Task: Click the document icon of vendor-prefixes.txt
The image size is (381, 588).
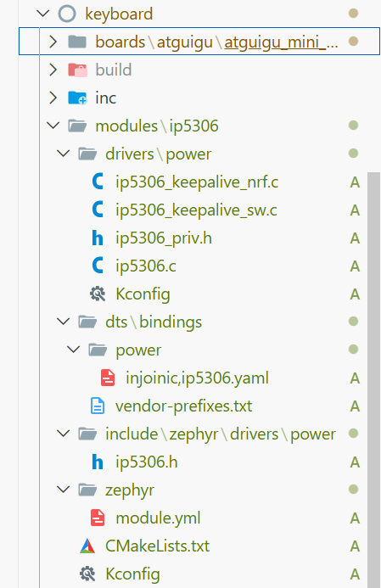Action: (98, 406)
